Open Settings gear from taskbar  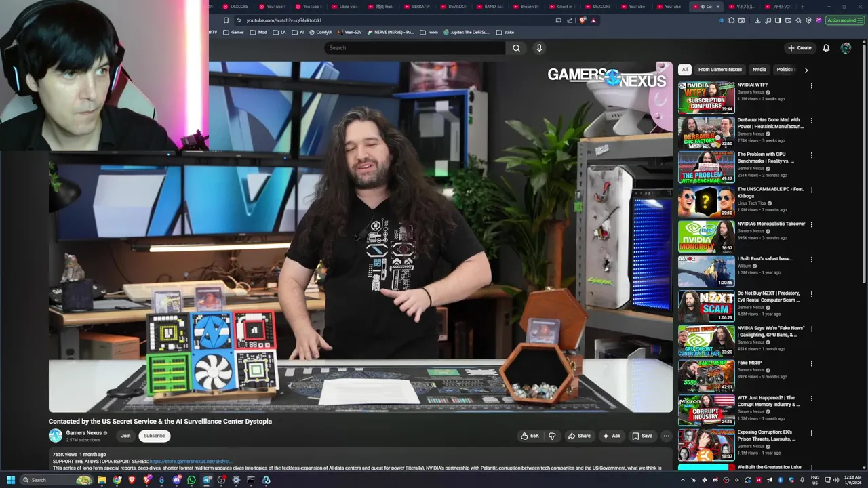pyautogui.click(x=236, y=480)
